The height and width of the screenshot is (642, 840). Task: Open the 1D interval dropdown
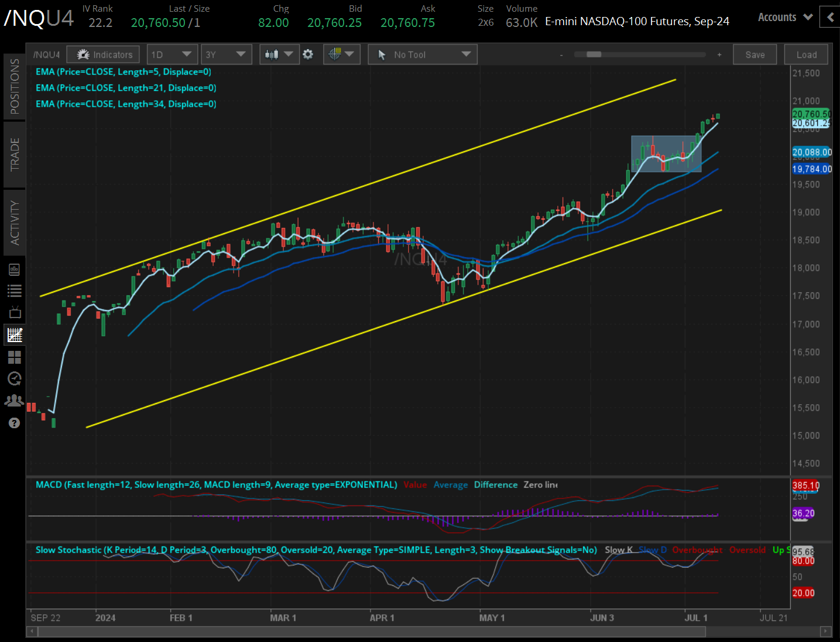click(x=172, y=54)
